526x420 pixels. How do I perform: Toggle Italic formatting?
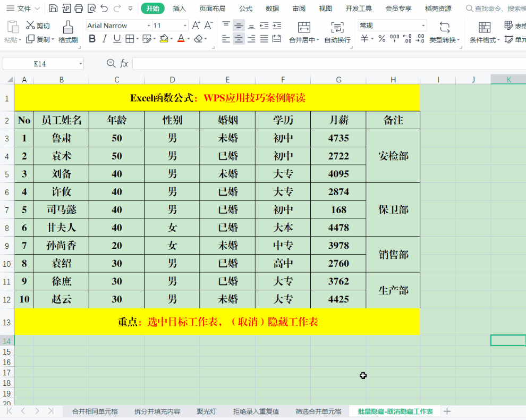[x=104, y=39]
